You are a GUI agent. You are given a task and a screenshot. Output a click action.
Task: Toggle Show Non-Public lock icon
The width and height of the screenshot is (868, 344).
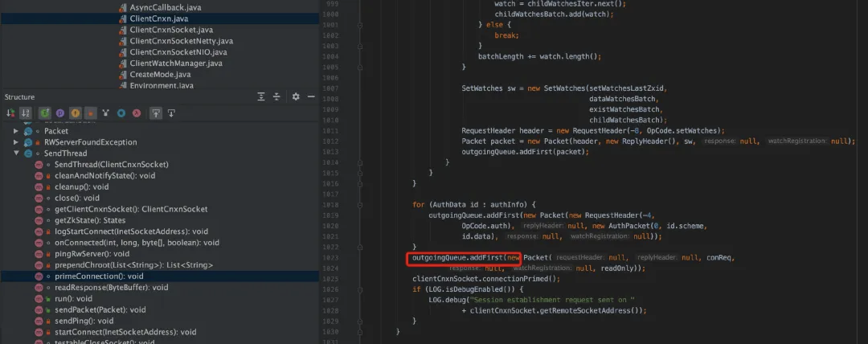click(91, 113)
